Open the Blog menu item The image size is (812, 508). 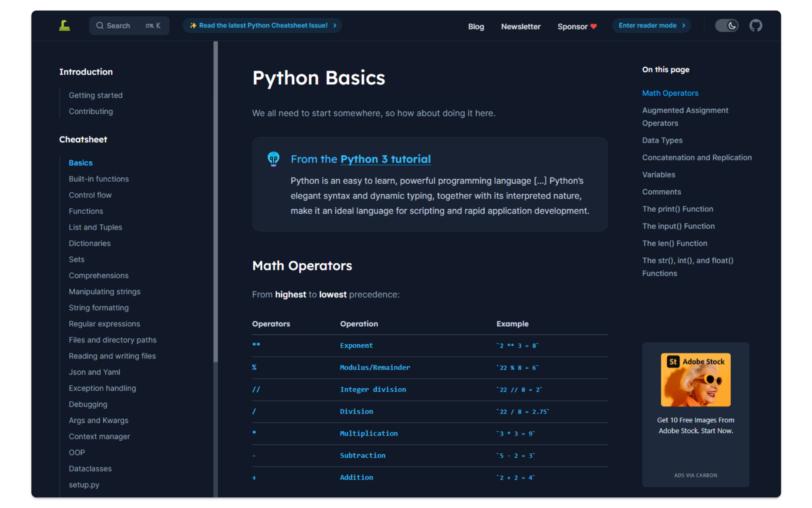coord(476,27)
